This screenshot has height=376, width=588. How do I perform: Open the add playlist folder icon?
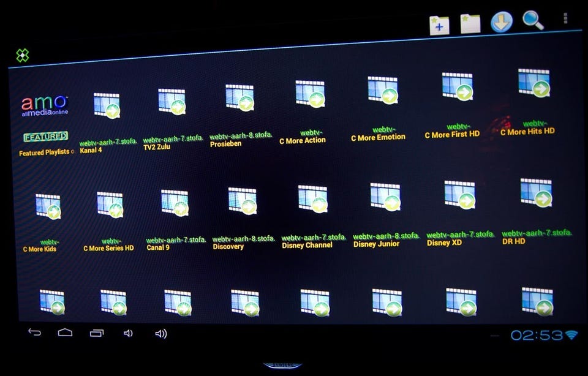439,26
